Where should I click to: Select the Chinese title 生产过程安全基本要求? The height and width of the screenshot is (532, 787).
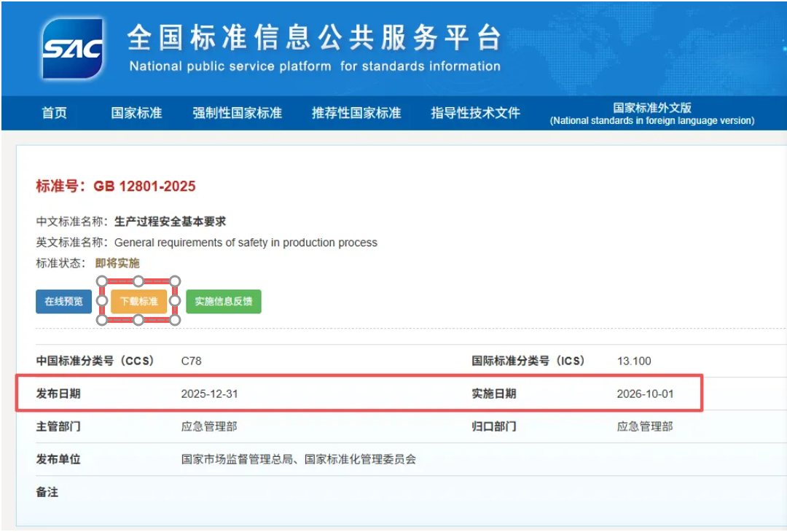point(170,222)
